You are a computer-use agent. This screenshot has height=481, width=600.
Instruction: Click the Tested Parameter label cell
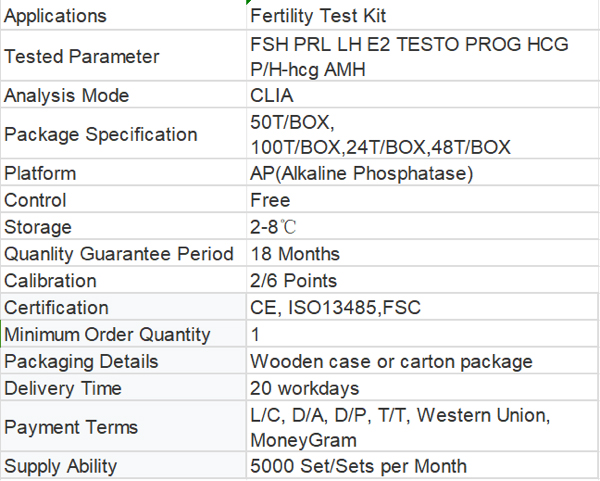click(x=82, y=56)
